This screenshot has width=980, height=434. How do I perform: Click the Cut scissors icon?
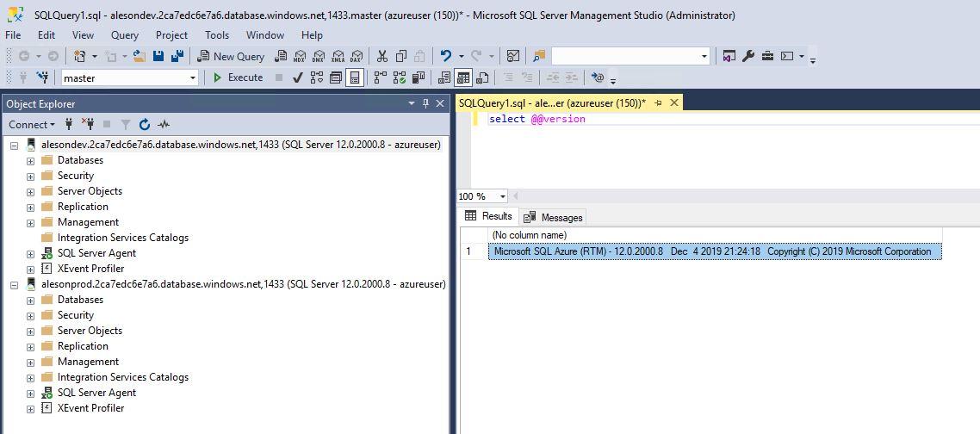(x=382, y=56)
